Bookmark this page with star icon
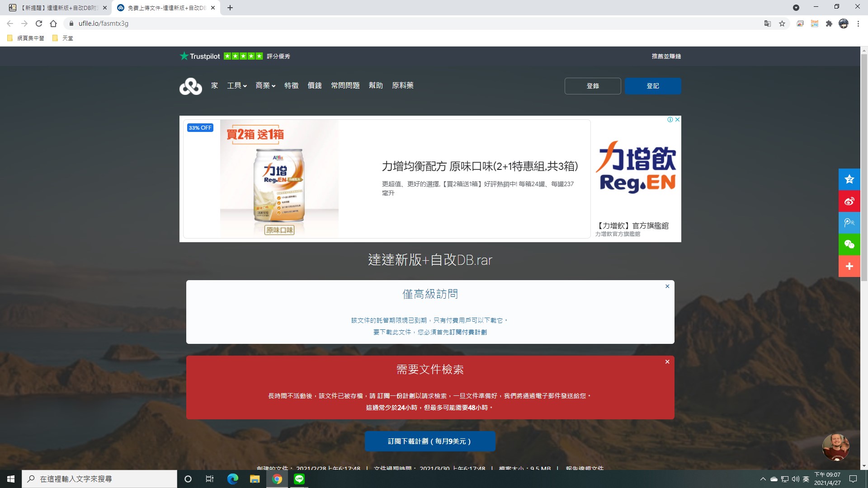Screen dimensions: 868x488 click(x=782, y=23)
